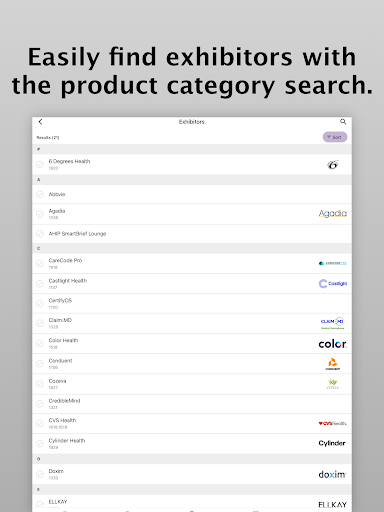Toggle the checkmark for Abbvie
Image resolution: width=384 pixels, height=512 pixels.
pyautogui.click(x=40, y=194)
